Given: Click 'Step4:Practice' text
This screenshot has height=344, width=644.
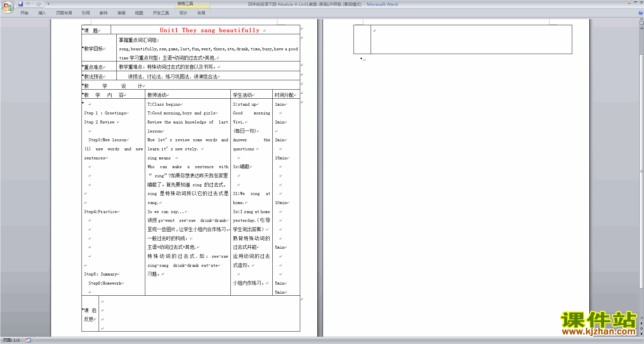Looking at the screenshot, I should [101, 212].
